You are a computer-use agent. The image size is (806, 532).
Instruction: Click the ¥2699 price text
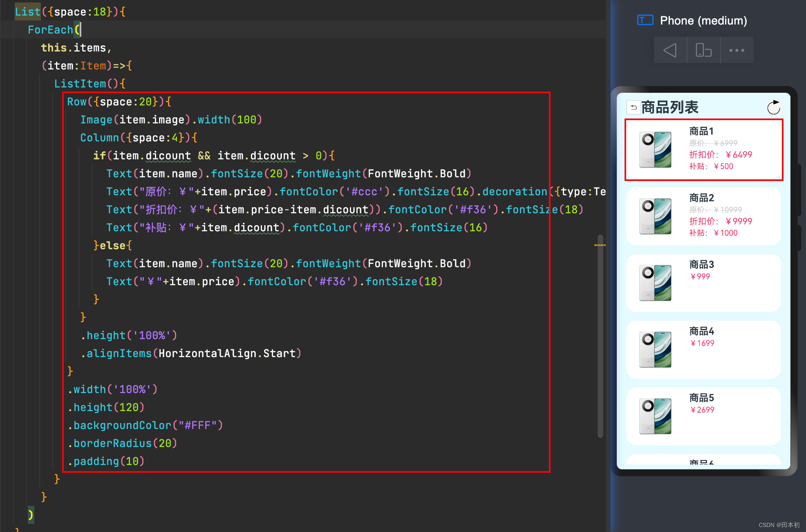[x=702, y=410]
